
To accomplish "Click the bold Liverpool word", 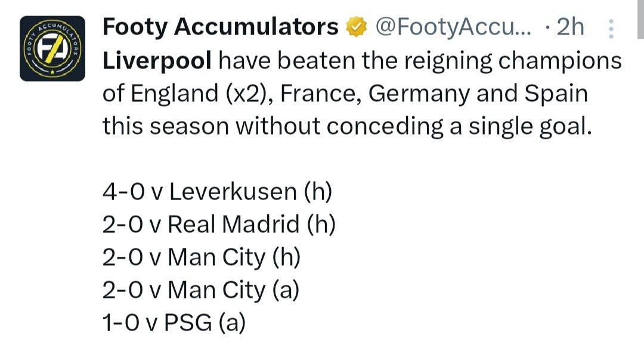I will 156,61.
